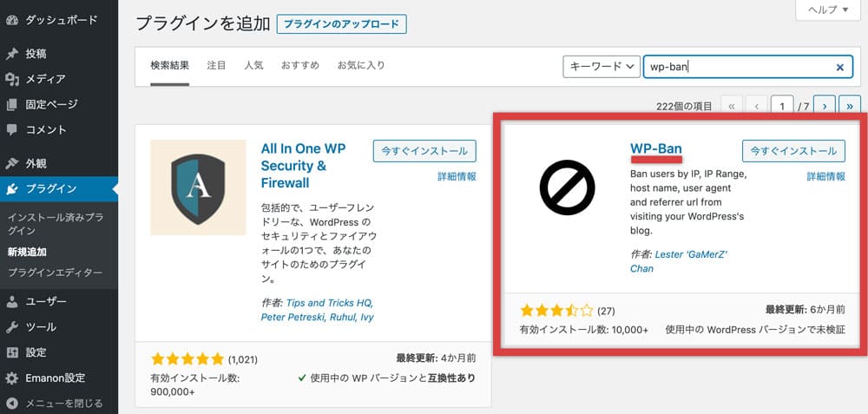Click the All In One WP Security thumbnail

tap(198, 187)
